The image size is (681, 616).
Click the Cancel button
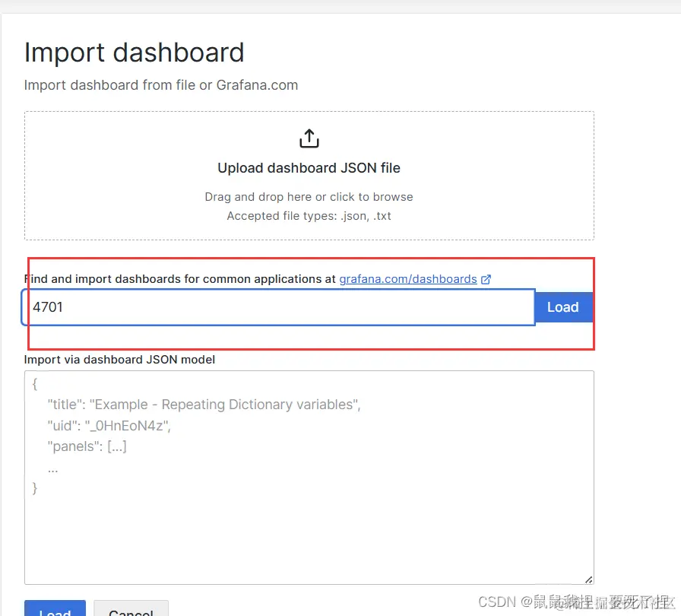click(131, 608)
